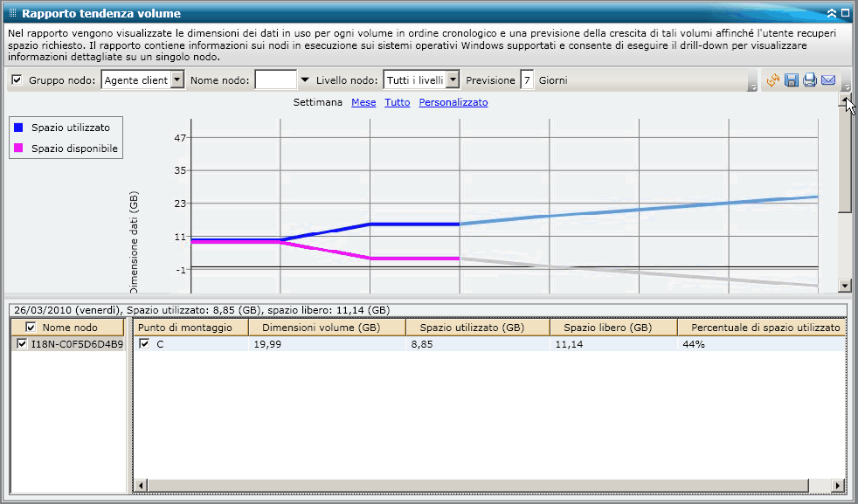The width and height of the screenshot is (858, 504).
Task: Print the Rapporto tendenza volume
Action: tap(810, 80)
